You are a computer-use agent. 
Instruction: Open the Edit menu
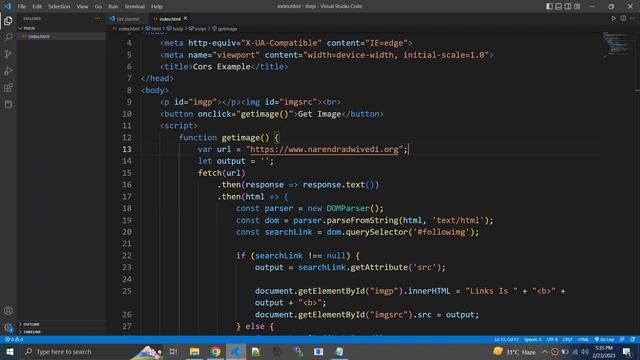pos(37,7)
